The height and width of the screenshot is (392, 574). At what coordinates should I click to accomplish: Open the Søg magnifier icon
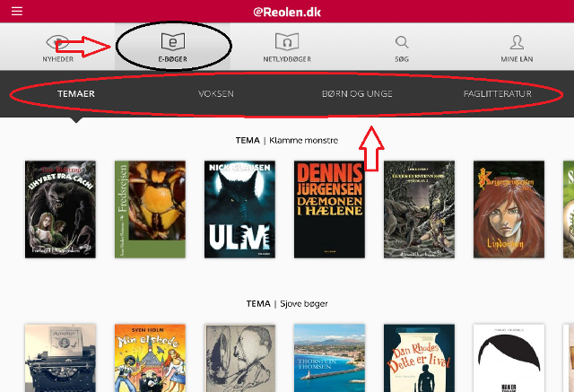click(x=402, y=42)
